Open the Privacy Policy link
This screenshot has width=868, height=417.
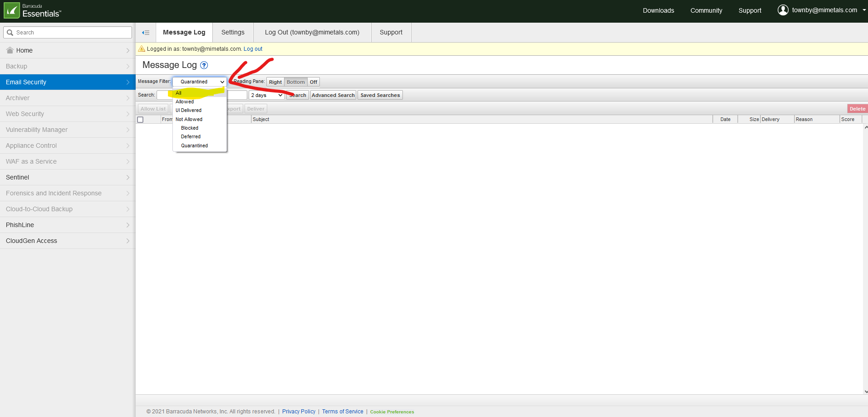click(x=299, y=412)
